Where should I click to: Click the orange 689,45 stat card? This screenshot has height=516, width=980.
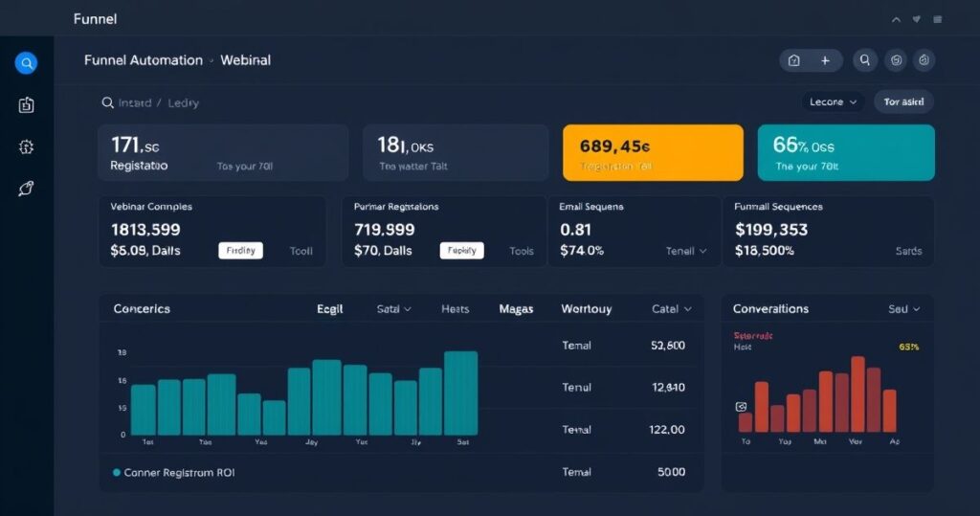(x=653, y=152)
